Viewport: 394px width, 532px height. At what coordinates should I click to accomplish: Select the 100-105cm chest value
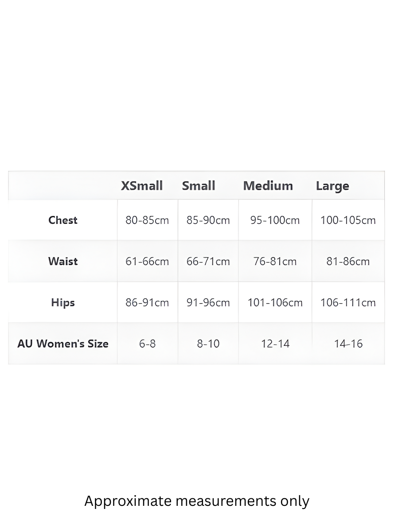348,220
